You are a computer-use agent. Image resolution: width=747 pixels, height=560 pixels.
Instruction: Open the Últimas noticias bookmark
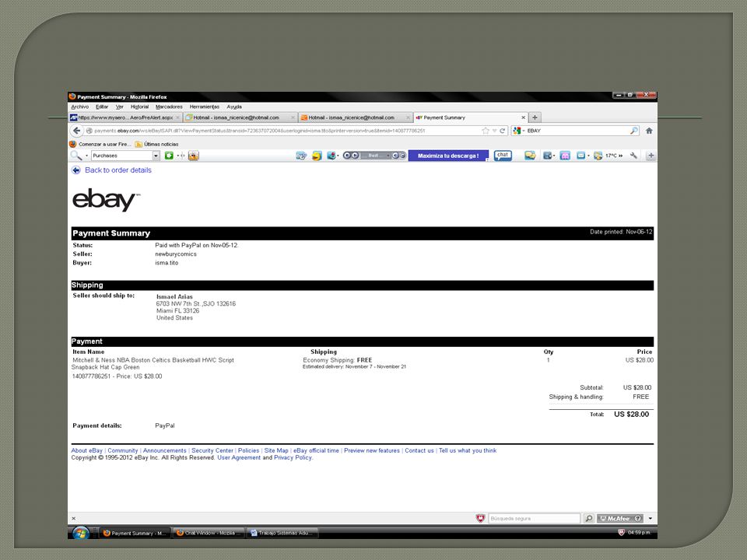point(156,144)
